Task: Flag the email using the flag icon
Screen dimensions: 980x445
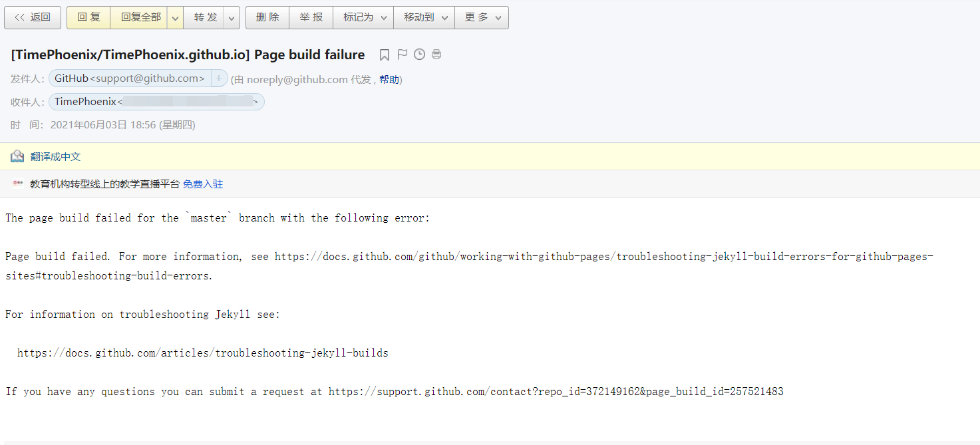Action: point(402,55)
